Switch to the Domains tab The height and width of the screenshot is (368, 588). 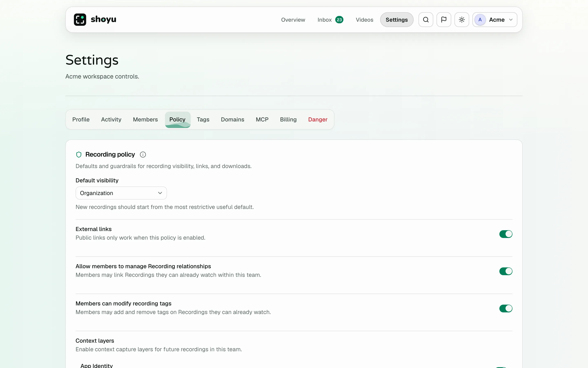pyautogui.click(x=232, y=120)
